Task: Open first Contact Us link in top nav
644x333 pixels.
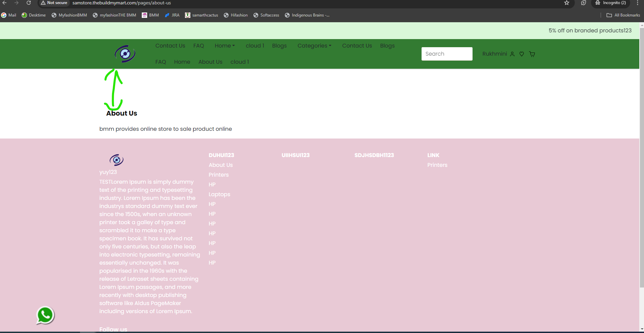Action: pyautogui.click(x=170, y=46)
